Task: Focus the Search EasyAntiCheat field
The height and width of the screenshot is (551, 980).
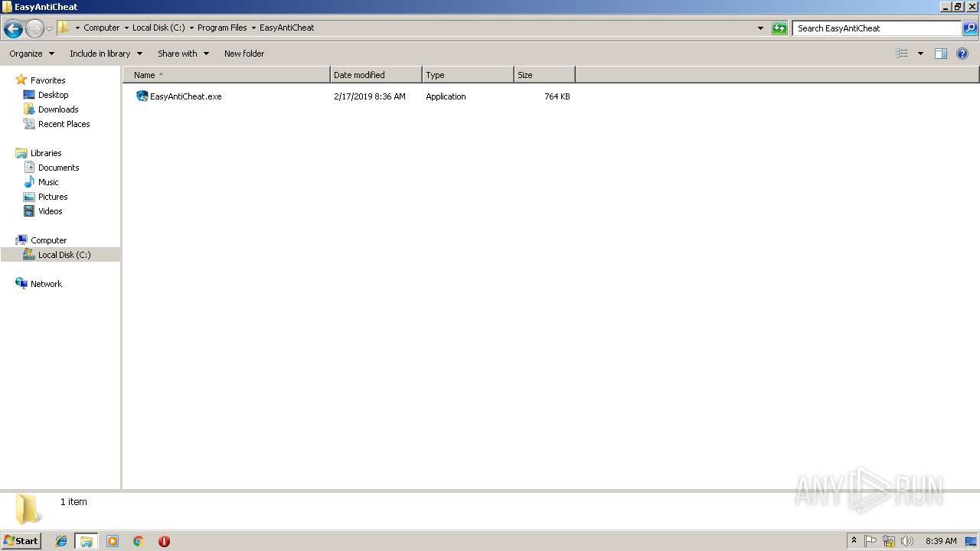Action: click(x=877, y=28)
